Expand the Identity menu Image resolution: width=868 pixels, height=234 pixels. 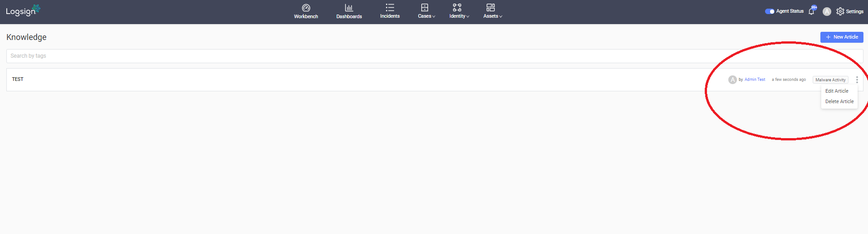[459, 11]
